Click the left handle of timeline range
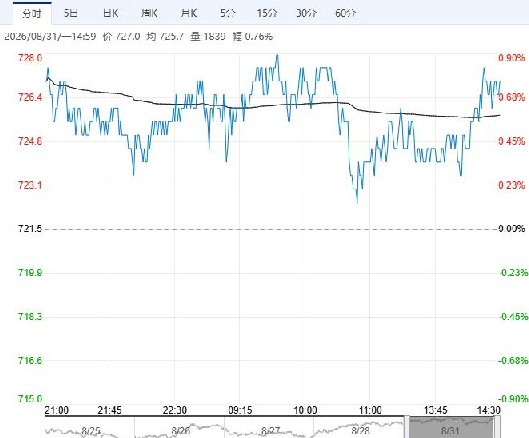 407,428
